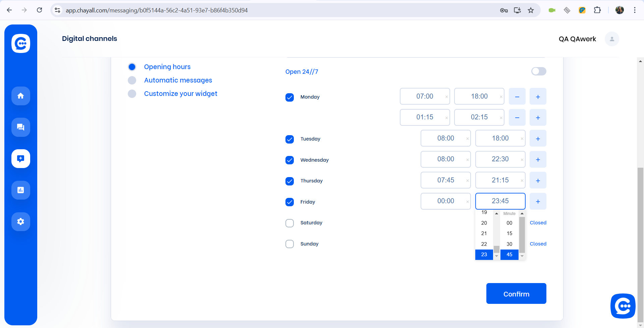Remove Monday's 07:00–18:00 time slot
Screen dimensions: 644x328
pos(517,97)
